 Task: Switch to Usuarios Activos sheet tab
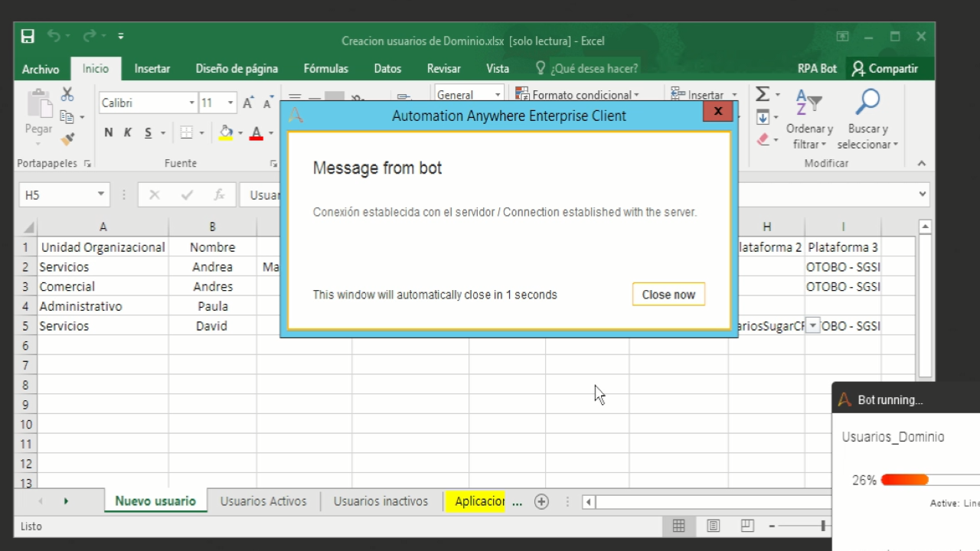pos(263,501)
